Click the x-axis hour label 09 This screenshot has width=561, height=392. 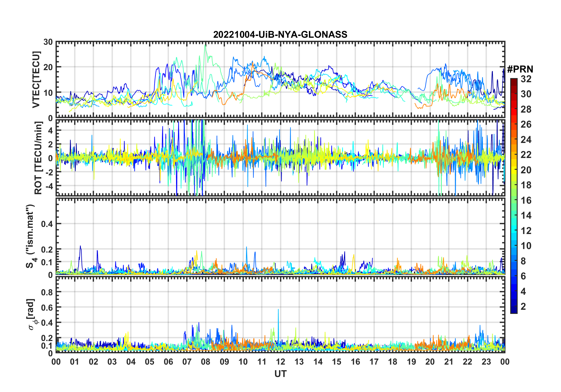pyautogui.click(x=224, y=362)
